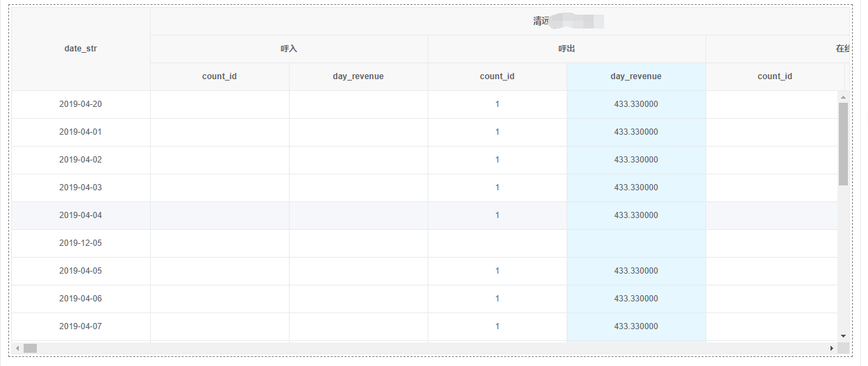
Task: Click 433.330000 in the 2019-04-02 row
Action: coord(636,160)
